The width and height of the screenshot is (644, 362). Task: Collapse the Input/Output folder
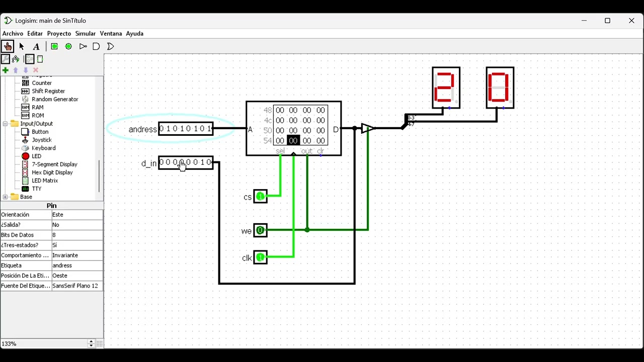(5, 124)
